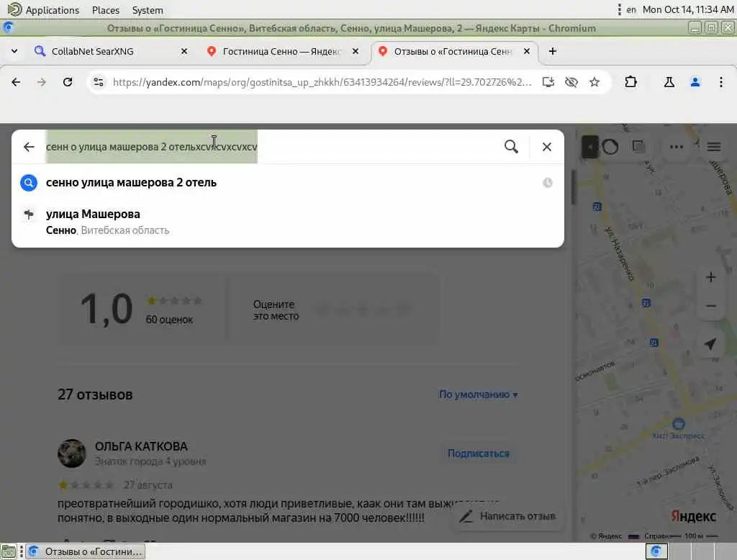The width and height of the screenshot is (737, 560).
Task: Click the my-location arrow on the map
Action: coord(710,344)
